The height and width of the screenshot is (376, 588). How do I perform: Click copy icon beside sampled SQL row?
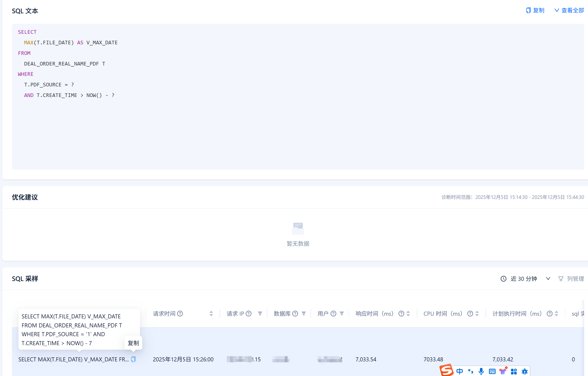(133, 359)
